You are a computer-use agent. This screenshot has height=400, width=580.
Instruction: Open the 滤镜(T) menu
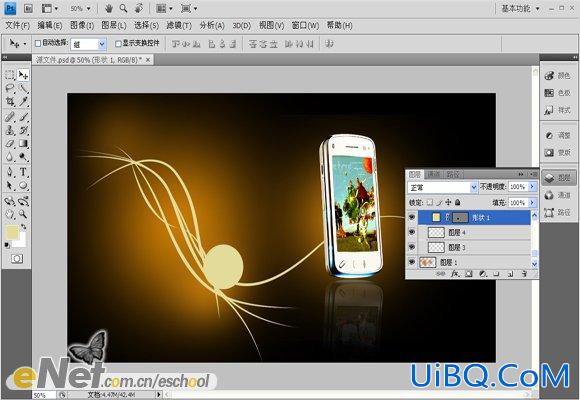(179, 26)
